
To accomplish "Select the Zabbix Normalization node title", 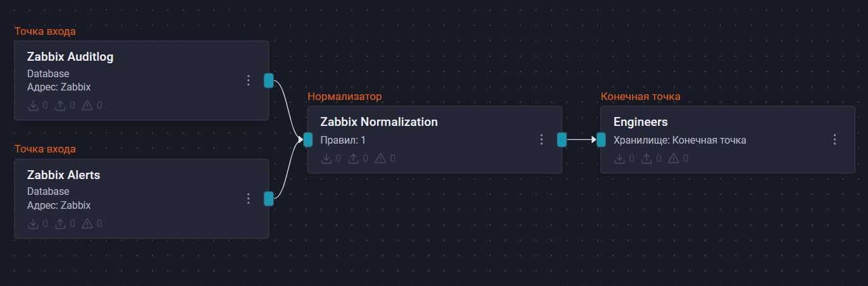I will [x=379, y=121].
